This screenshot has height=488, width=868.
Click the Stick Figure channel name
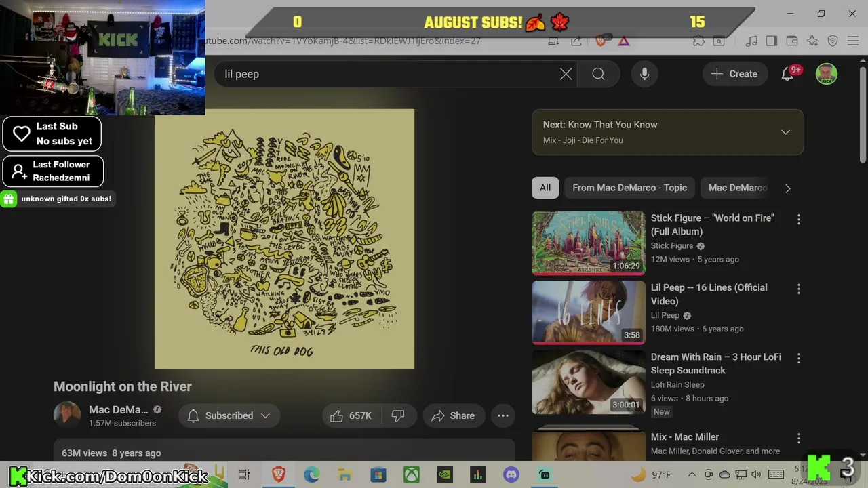tap(672, 246)
